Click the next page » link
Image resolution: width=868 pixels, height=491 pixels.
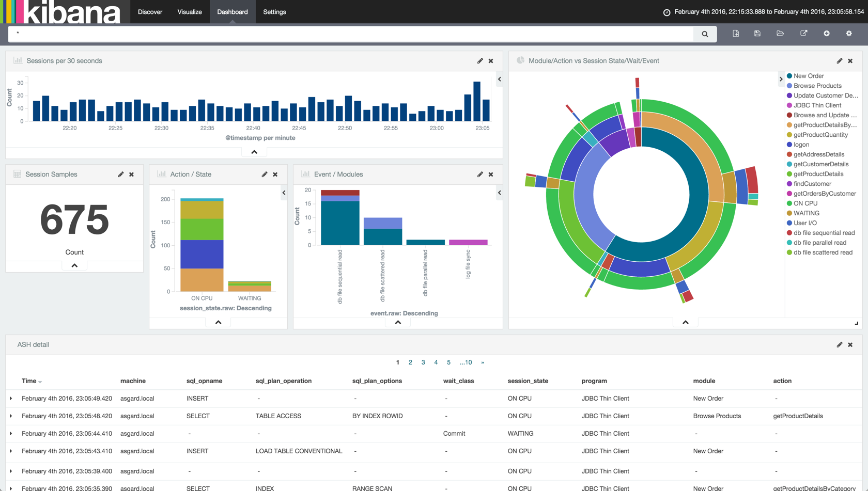coord(483,362)
